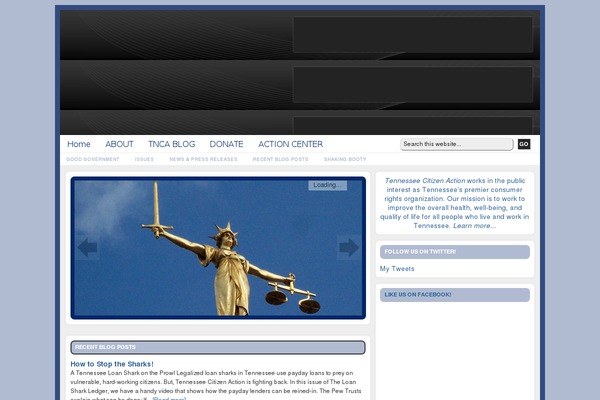Image resolution: width=600 pixels, height=400 pixels.
Task: Select ISSUES in the sub-navigation
Action: click(x=144, y=159)
